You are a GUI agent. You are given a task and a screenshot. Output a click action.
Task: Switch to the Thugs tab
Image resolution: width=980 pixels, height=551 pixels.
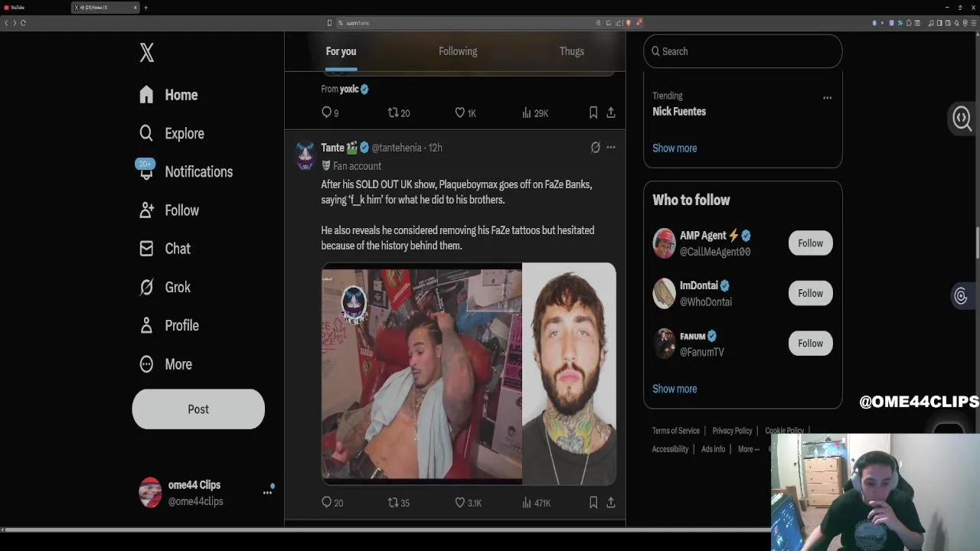571,51
